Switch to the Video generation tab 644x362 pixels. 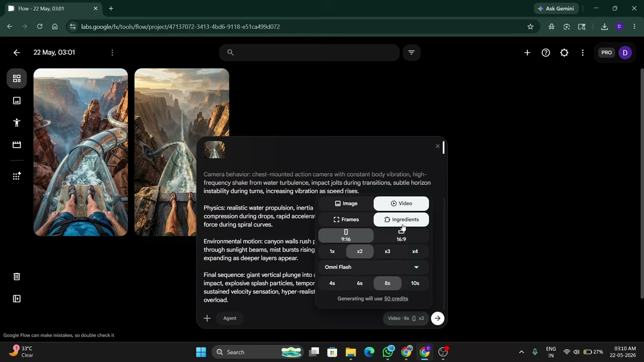tap(401, 203)
